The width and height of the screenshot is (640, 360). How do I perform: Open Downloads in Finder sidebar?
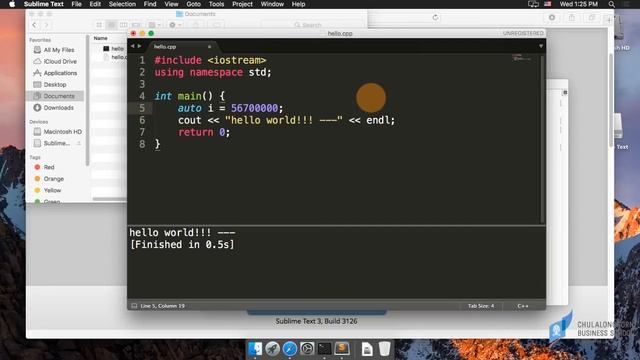pyautogui.click(x=58, y=108)
